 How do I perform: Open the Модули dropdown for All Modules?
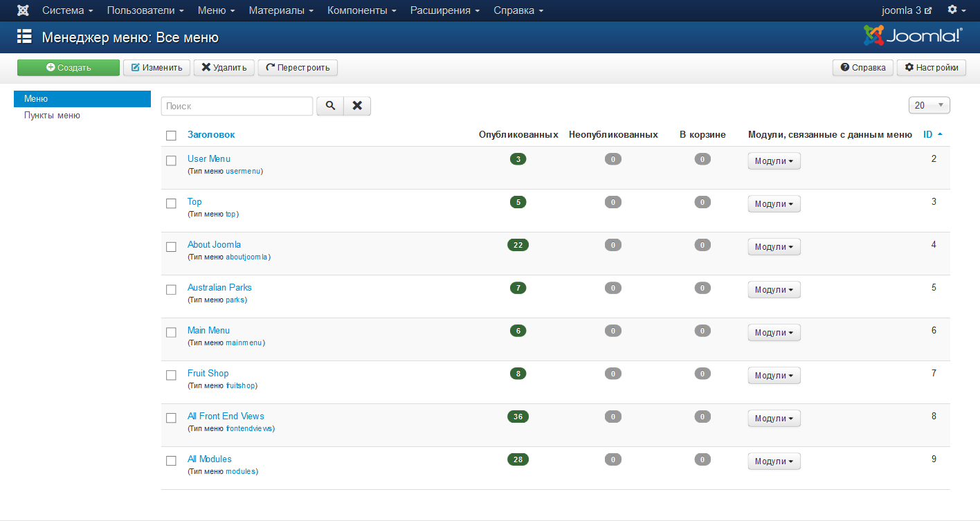point(774,461)
